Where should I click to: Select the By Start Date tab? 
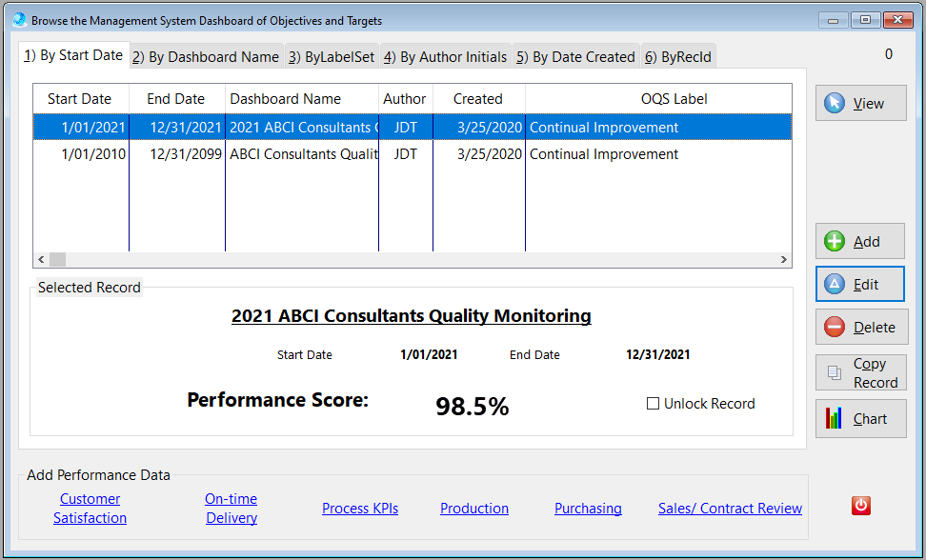[x=73, y=55]
